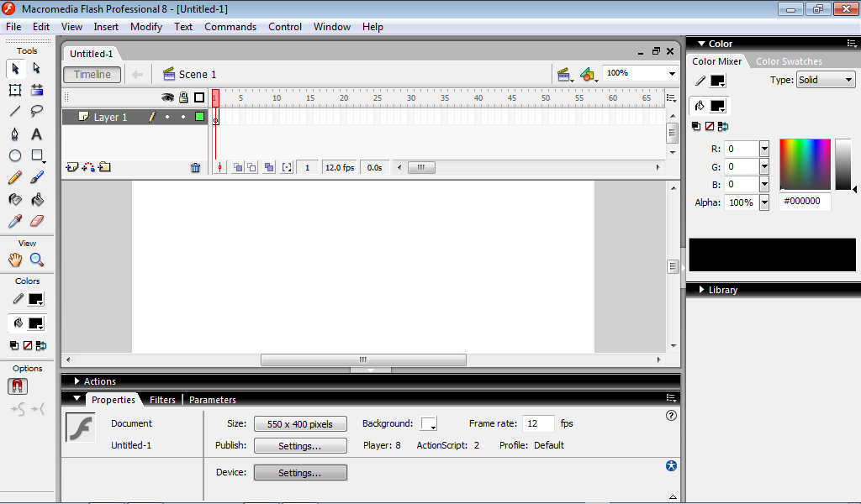Open the B value dropdown arrow
Viewport: 861px width, 504px height.
pos(763,185)
